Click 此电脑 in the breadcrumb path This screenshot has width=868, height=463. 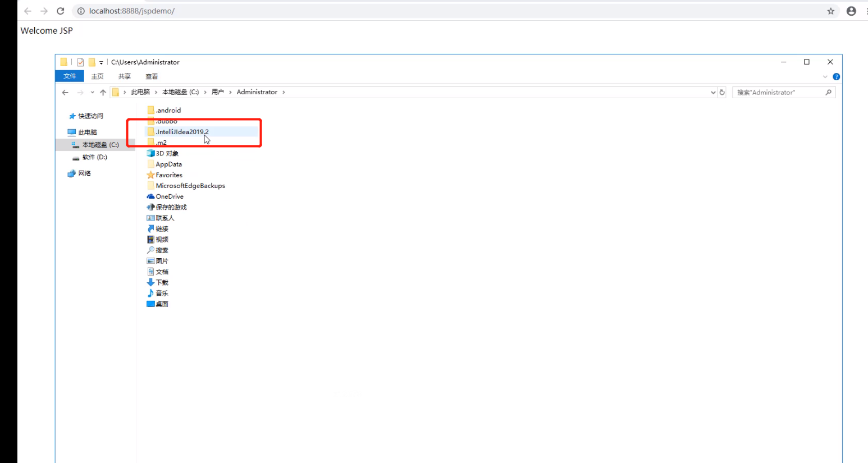point(140,92)
